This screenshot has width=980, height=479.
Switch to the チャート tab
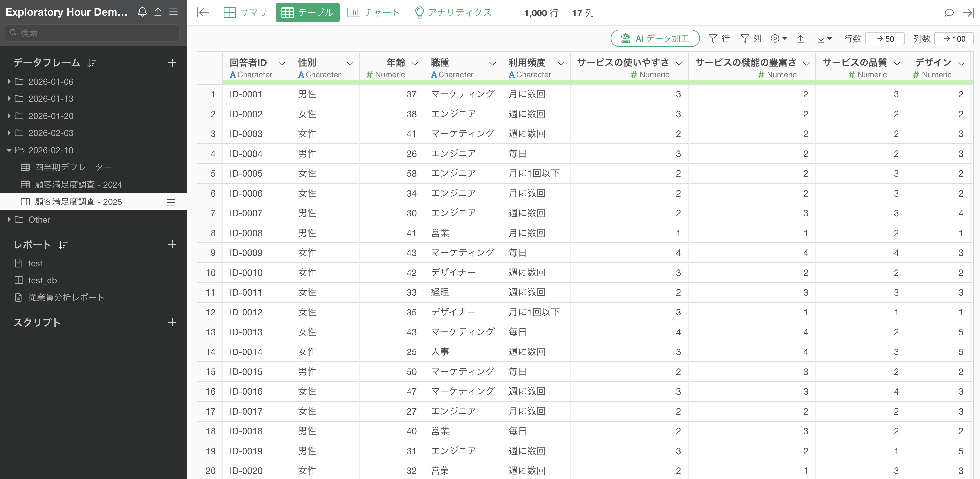[x=373, y=13]
